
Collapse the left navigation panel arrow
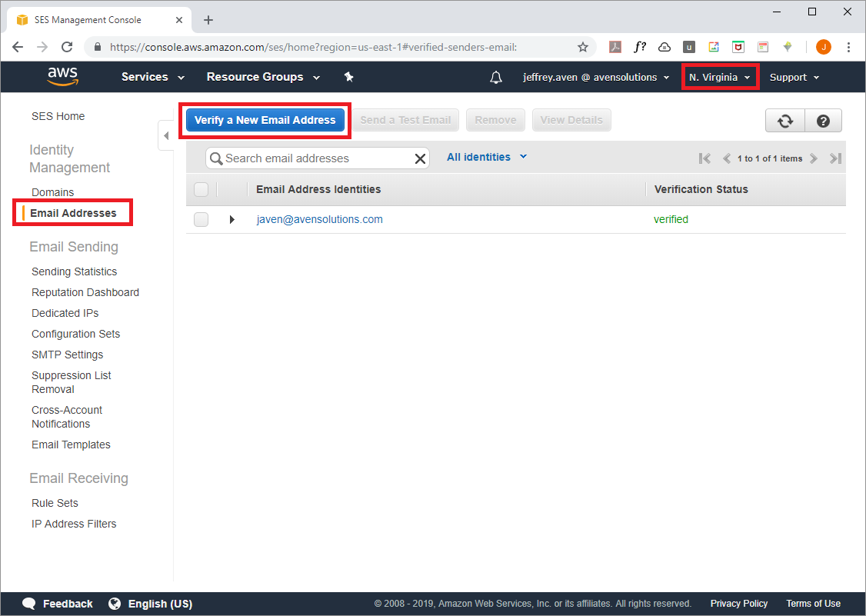(x=165, y=135)
